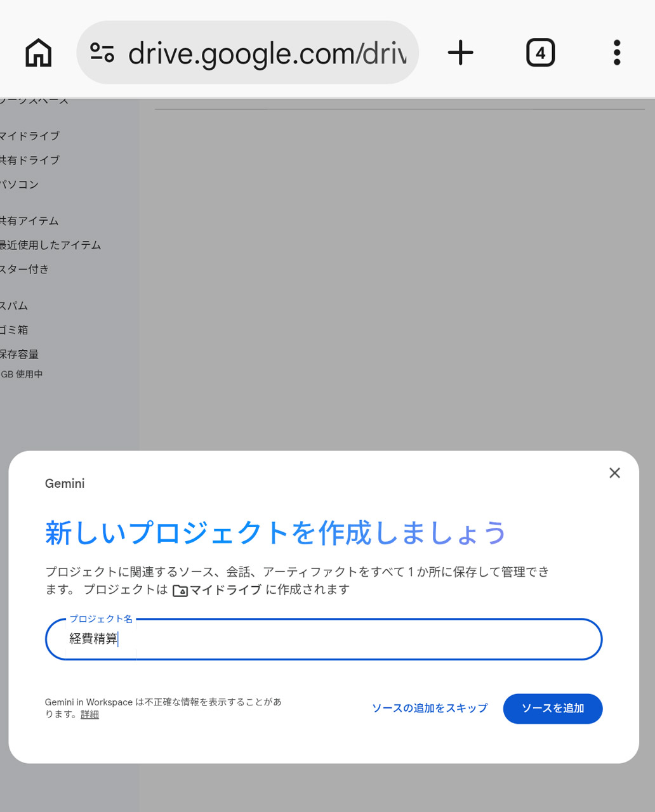Click the ソースを追加 button
Viewport: 655px width, 812px height.
point(553,709)
